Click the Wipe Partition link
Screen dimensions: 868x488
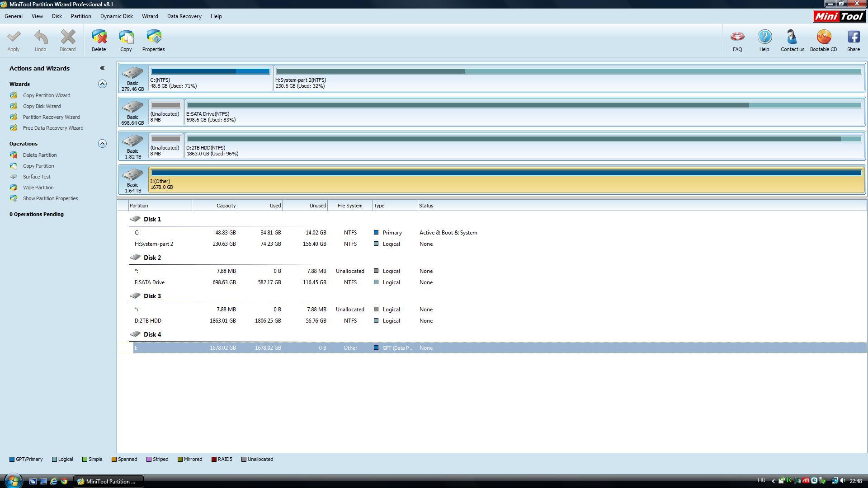(38, 188)
